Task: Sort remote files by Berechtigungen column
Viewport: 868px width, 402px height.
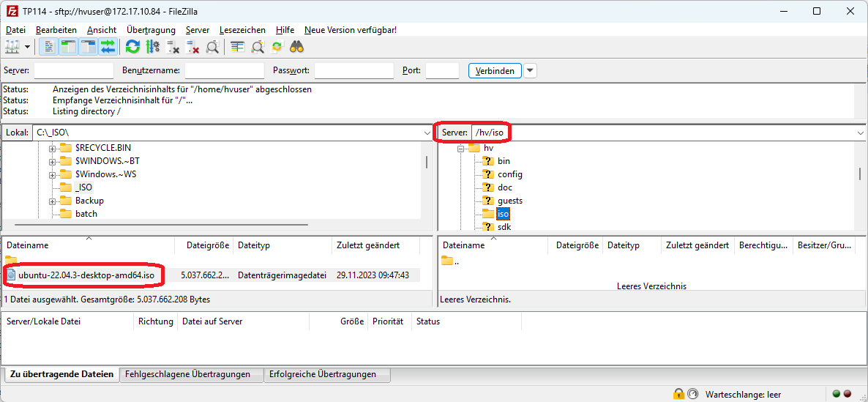Action: (763, 245)
